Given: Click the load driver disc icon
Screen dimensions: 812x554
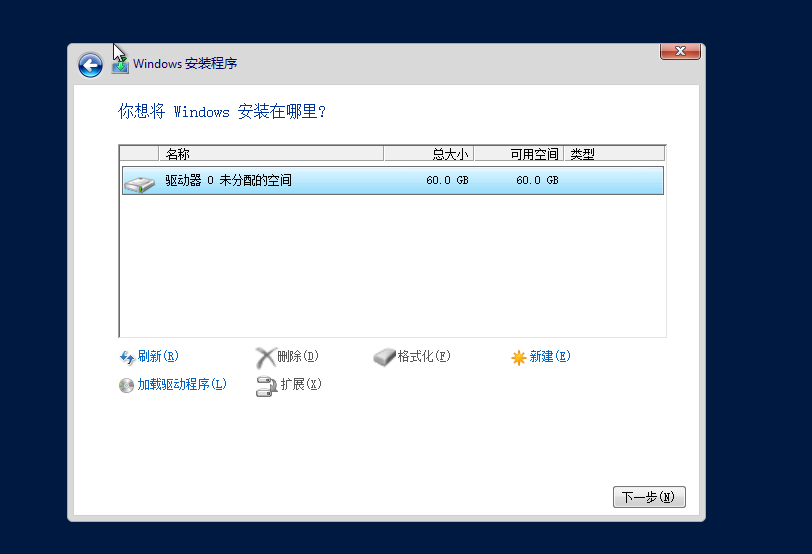Looking at the screenshot, I should coord(126,385).
